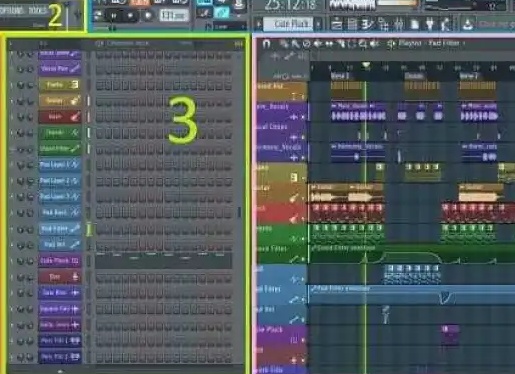515x374 pixels.
Task: Select the playlist Draw pencil tool
Action: click(x=284, y=44)
